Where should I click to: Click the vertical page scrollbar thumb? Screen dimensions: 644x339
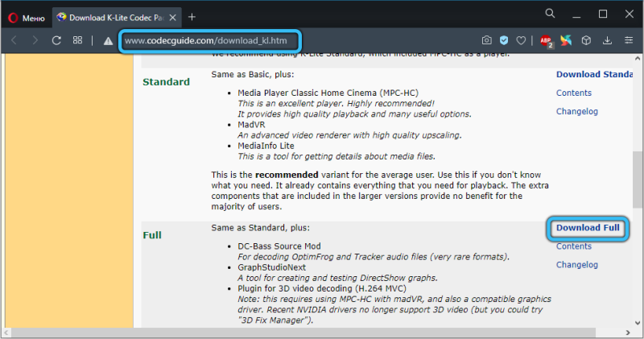638,180
